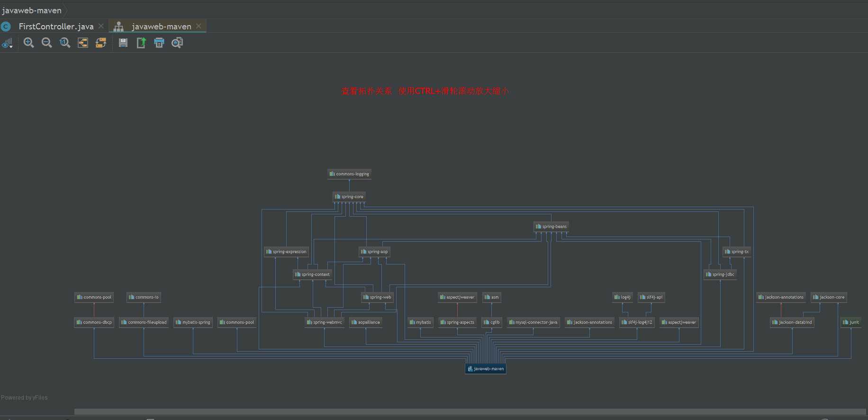Viewport: 868px width, 420px height.
Task: Click the horizontal scrollbar below the diagram
Action: 470,411
